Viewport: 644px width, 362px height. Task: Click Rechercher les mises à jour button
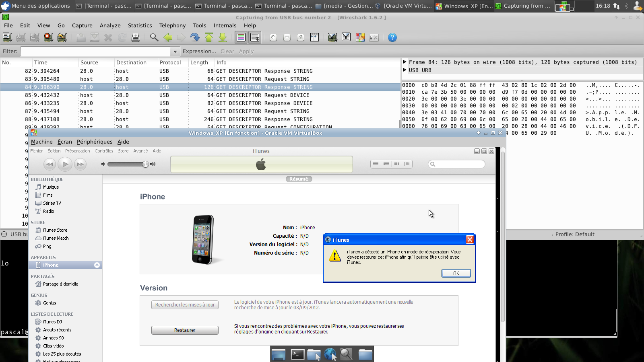point(185,305)
